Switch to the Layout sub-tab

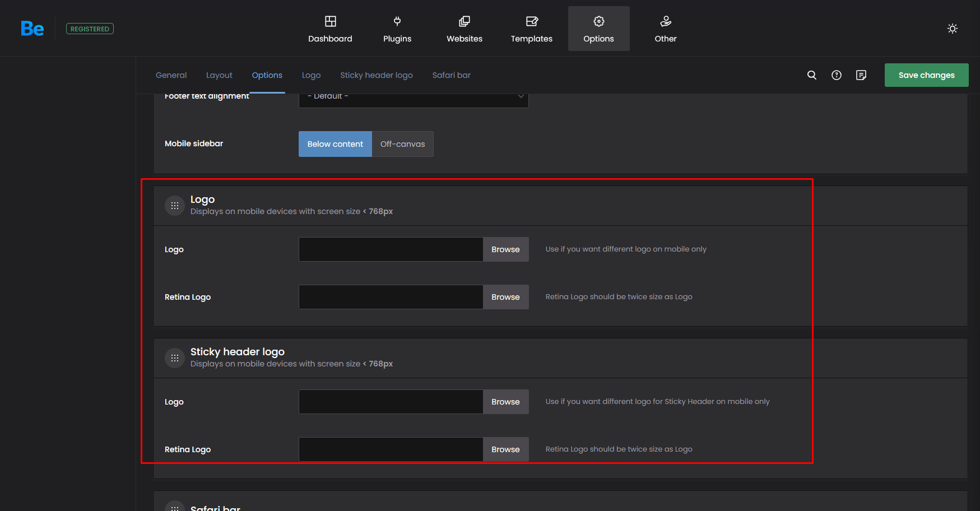coord(219,75)
